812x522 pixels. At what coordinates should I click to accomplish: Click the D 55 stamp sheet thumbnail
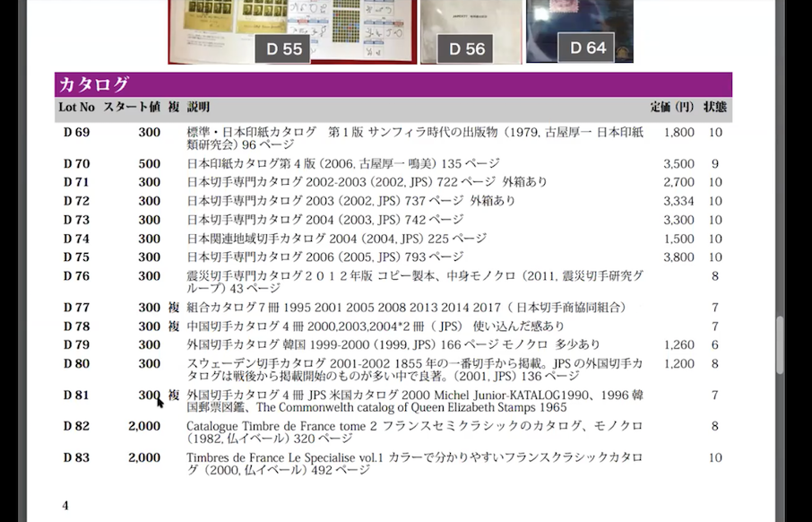click(292, 30)
